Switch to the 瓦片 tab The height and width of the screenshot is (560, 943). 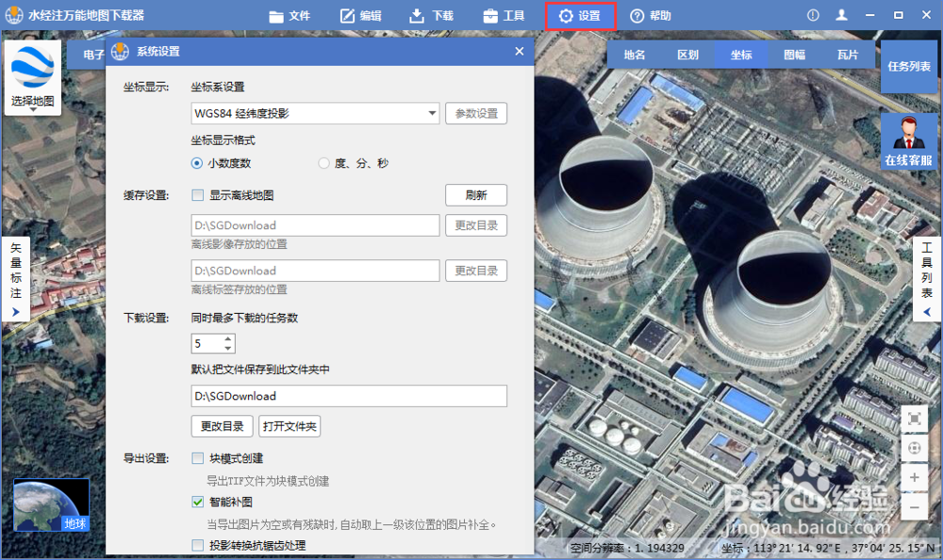[x=848, y=55]
